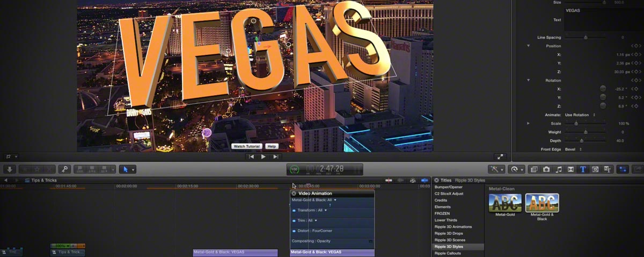The width and height of the screenshot is (644, 257).
Task: Open the Transitions browser
Action: (571, 169)
